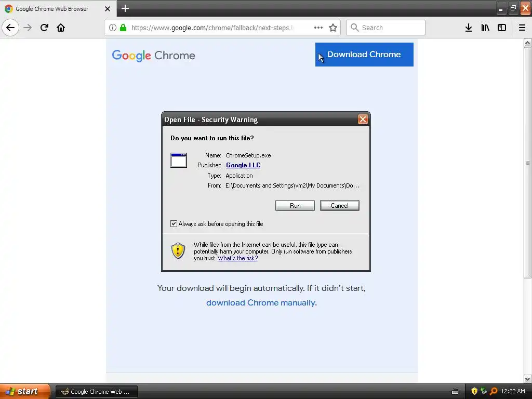Toggle the sidebars view icon
The width and height of the screenshot is (532, 399).
pyautogui.click(x=502, y=28)
